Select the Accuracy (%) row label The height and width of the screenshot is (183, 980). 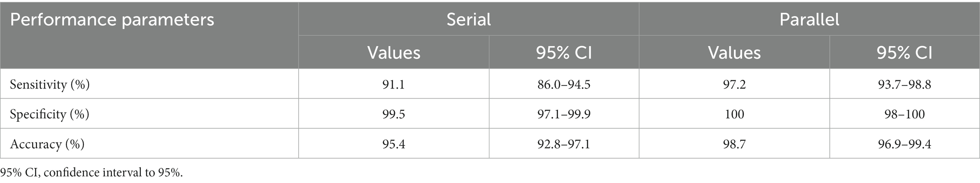tap(47, 144)
